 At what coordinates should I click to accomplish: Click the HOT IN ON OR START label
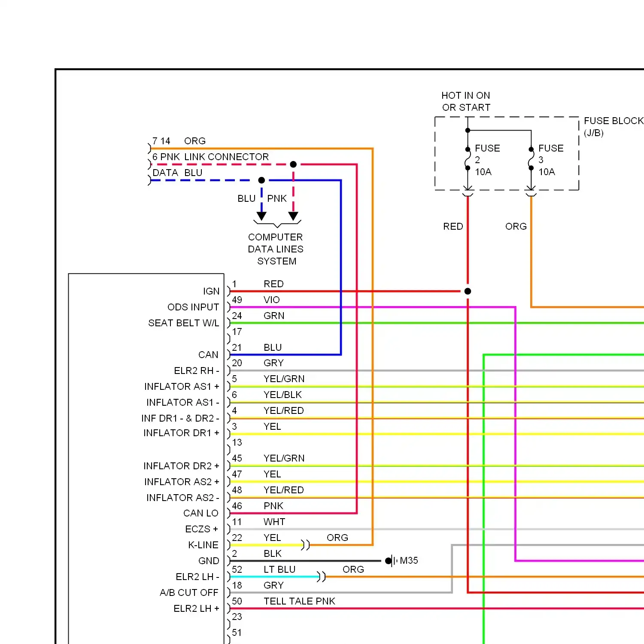coord(466,101)
